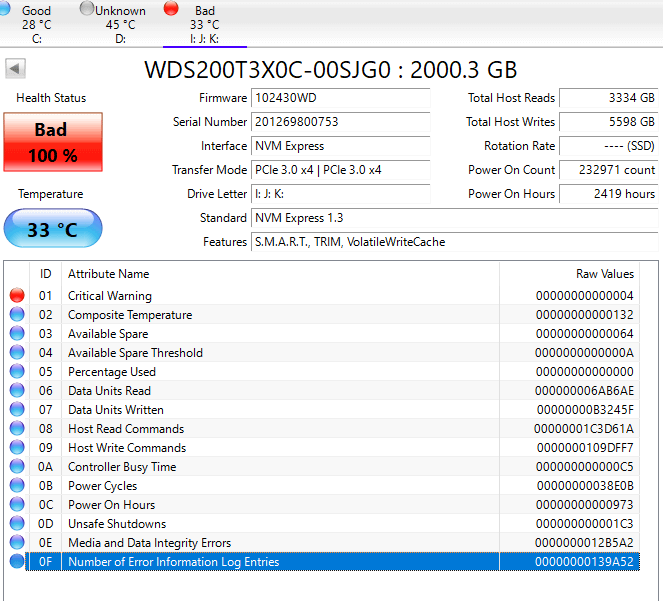This screenshot has width=663, height=601.
Task: Click the Power On Hours value field
Action: pyautogui.click(x=608, y=194)
